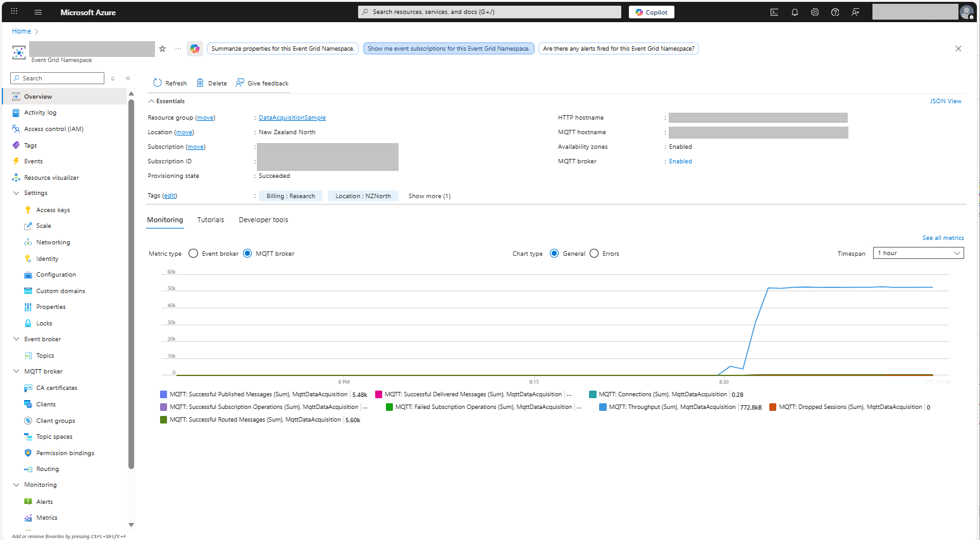Click the Copilot button
The width and height of the screenshot is (980, 540).
click(651, 12)
